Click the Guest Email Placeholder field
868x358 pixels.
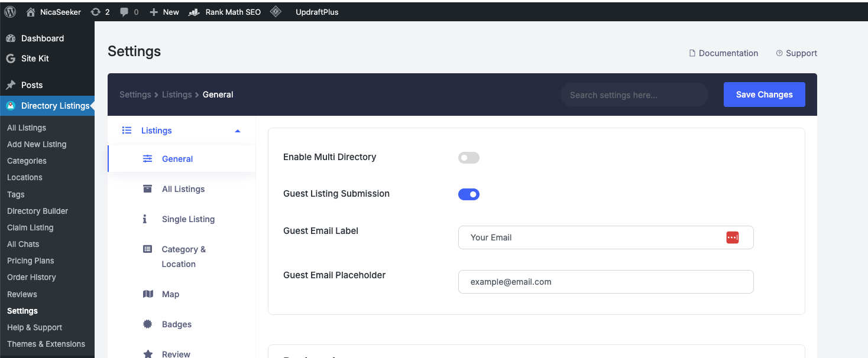[x=605, y=282]
